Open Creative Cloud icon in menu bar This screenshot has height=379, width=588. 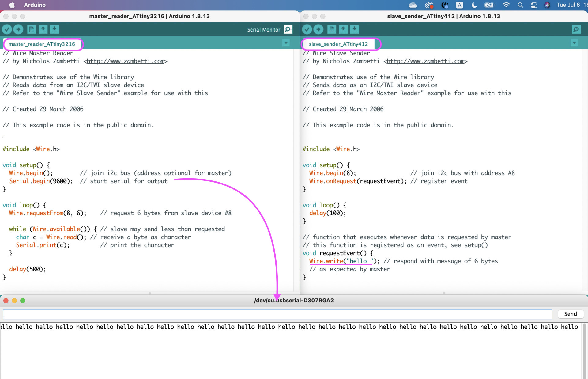tap(429, 5)
